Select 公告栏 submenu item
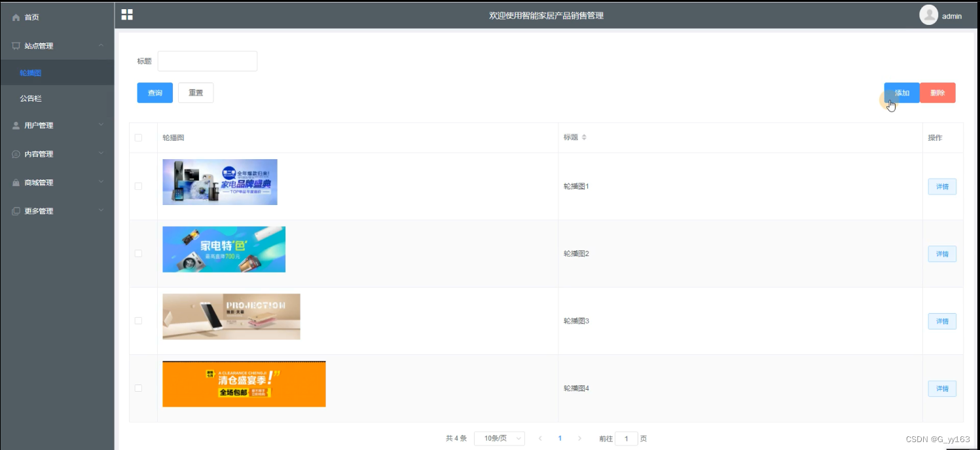 coord(57,98)
